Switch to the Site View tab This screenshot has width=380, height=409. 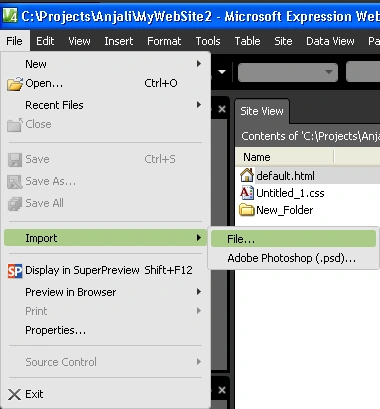tap(262, 111)
